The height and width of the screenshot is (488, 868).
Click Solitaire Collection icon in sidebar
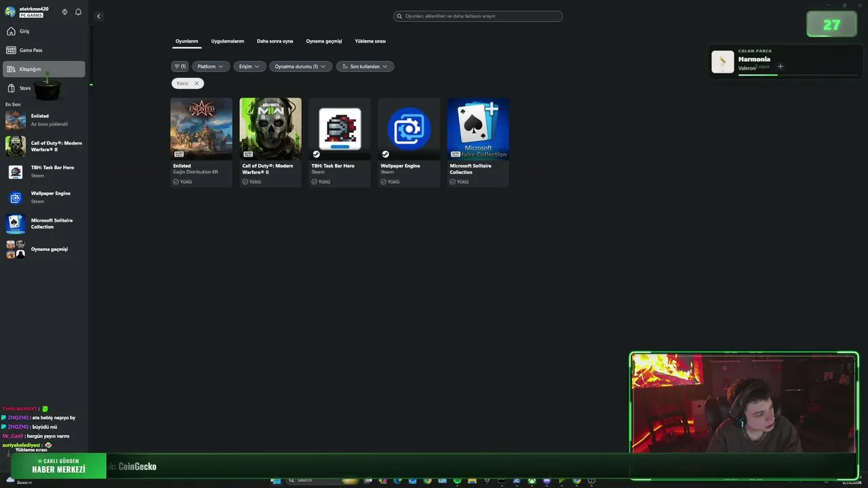16,224
